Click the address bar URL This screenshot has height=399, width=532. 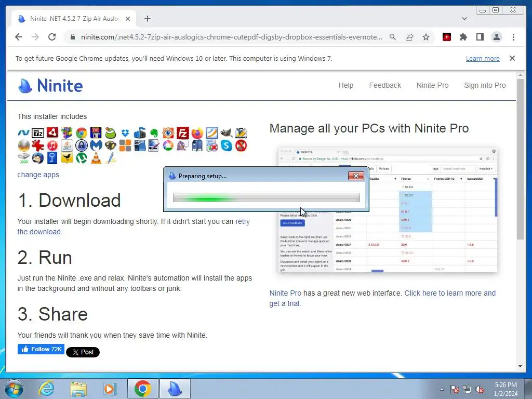click(x=231, y=37)
